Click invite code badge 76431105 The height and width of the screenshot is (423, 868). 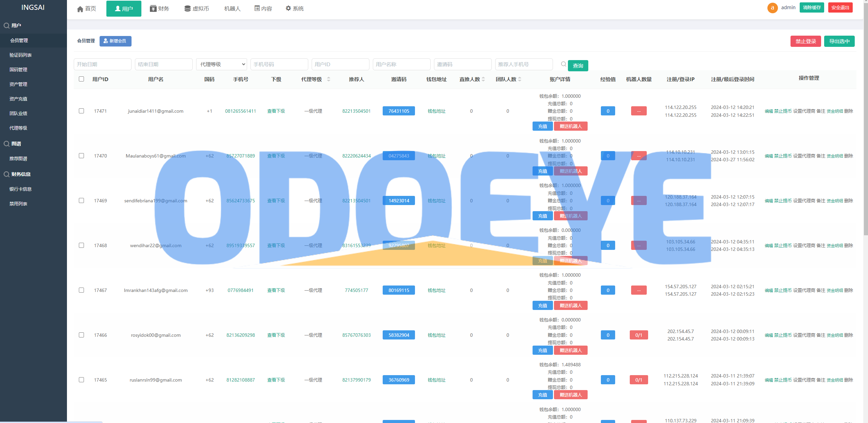[399, 111]
